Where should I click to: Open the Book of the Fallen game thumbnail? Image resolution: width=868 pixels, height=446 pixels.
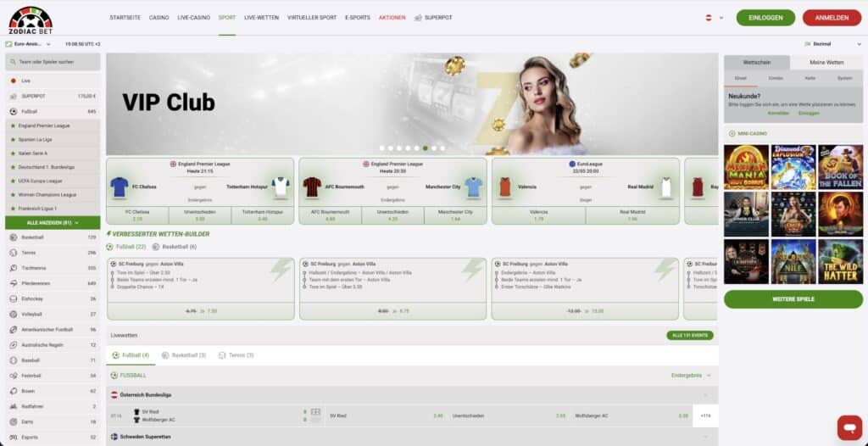tap(840, 167)
